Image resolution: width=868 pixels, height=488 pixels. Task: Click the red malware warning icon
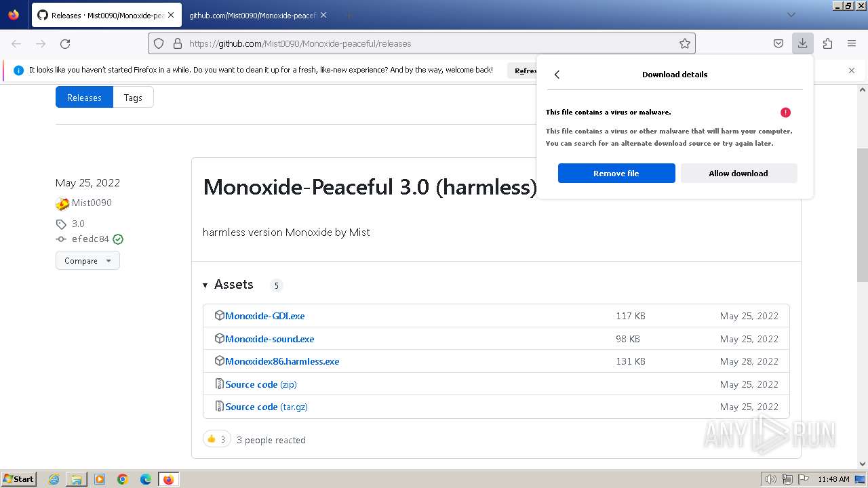tap(785, 113)
